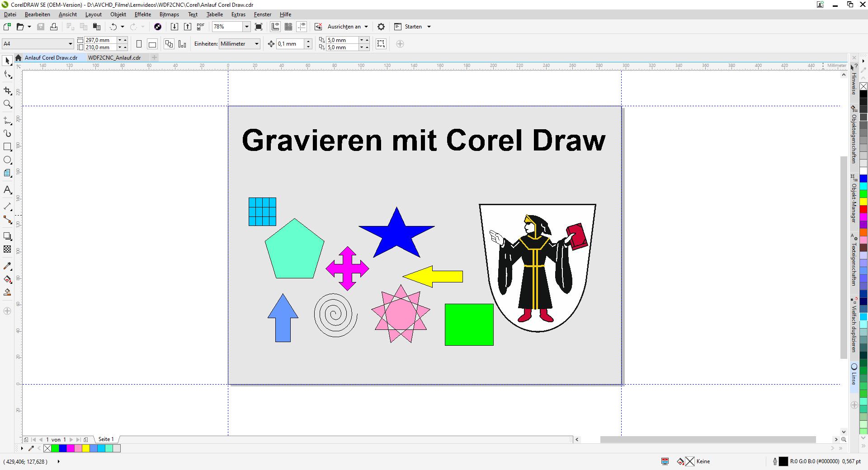This screenshot has height=470, width=868.
Task: Select the Seite 1 page tab
Action: point(106,439)
